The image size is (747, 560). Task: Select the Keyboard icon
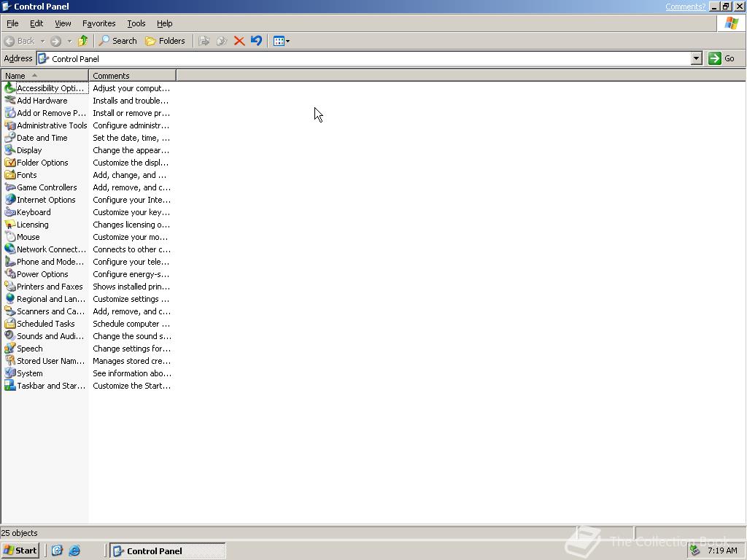click(10, 212)
